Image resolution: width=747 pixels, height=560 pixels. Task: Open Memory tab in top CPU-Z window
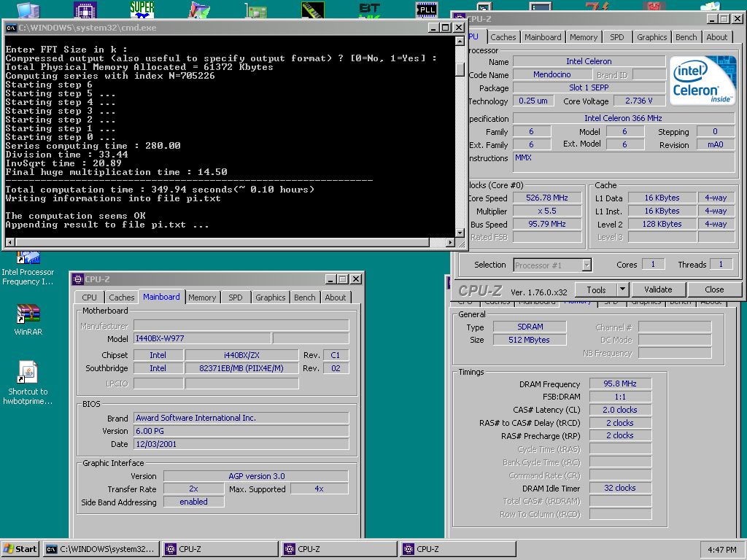tap(583, 37)
